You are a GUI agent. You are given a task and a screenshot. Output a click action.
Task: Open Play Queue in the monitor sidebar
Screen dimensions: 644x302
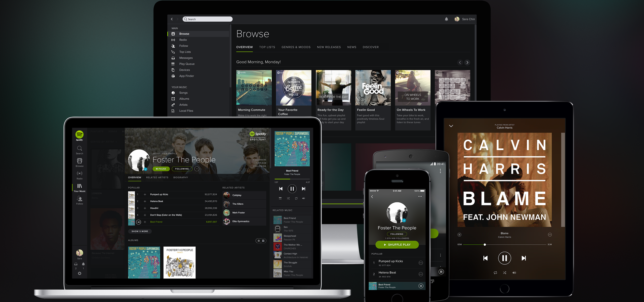187,64
